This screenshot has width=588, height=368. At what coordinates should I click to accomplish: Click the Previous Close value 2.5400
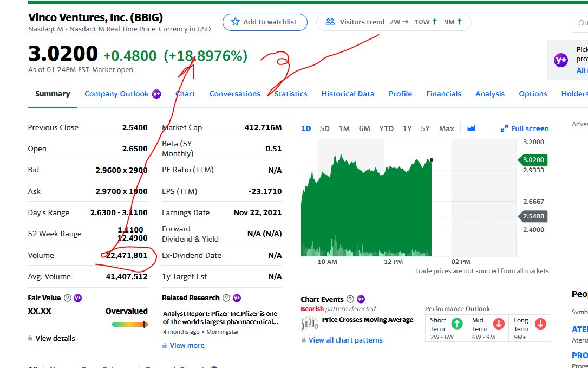click(x=135, y=127)
